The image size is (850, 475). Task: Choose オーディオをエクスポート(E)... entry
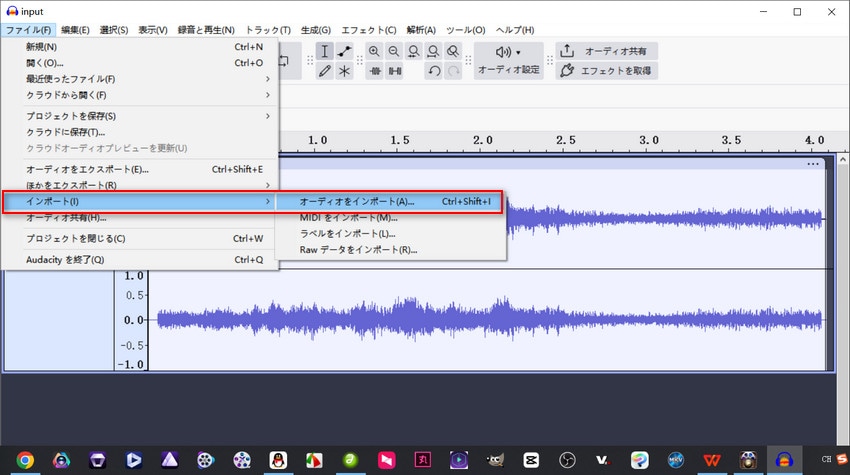(x=140, y=169)
